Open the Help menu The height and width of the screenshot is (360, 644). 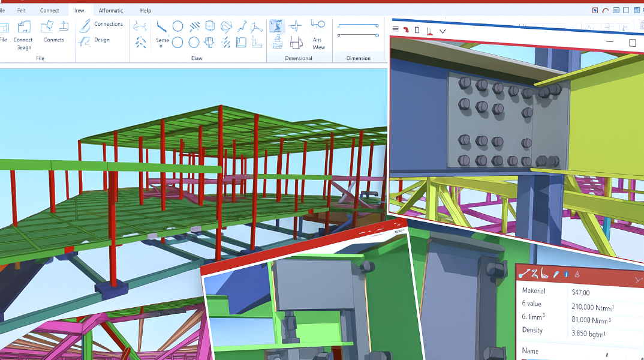pyautogui.click(x=145, y=10)
